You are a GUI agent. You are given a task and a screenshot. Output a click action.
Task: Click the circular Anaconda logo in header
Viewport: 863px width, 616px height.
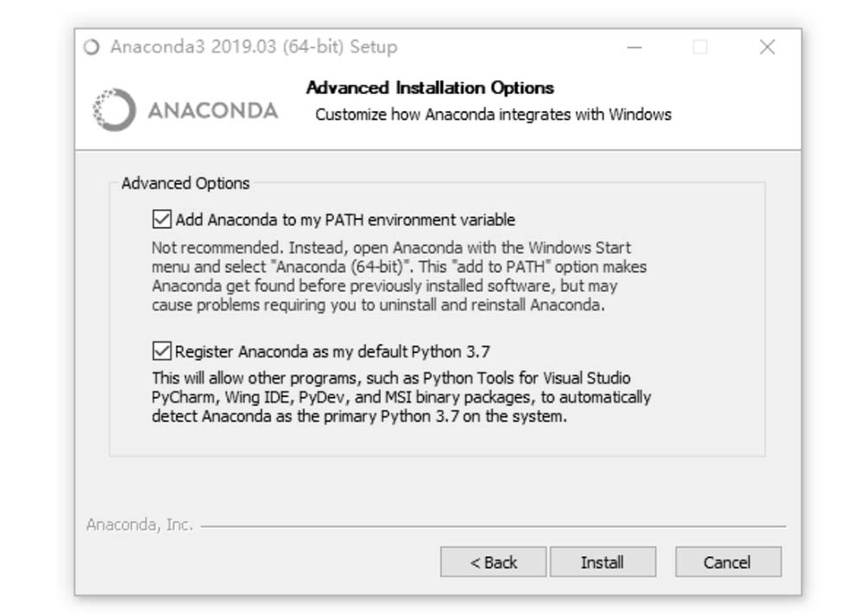(x=114, y=110)
